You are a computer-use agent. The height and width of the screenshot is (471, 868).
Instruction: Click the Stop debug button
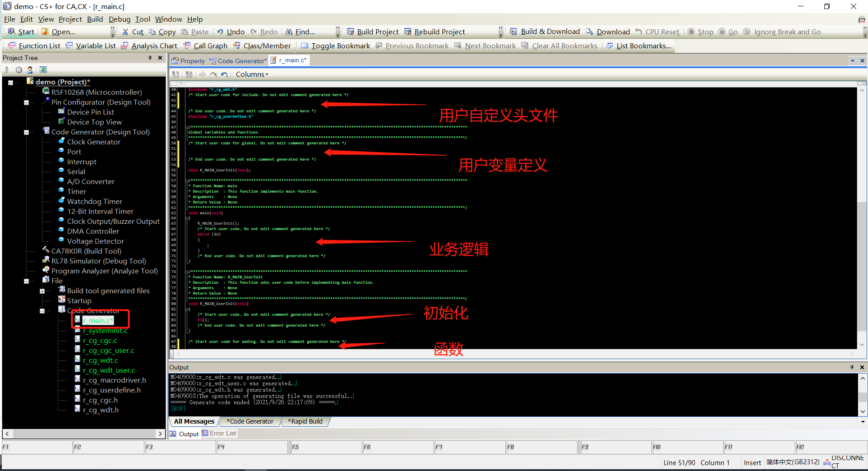point(701,32)
